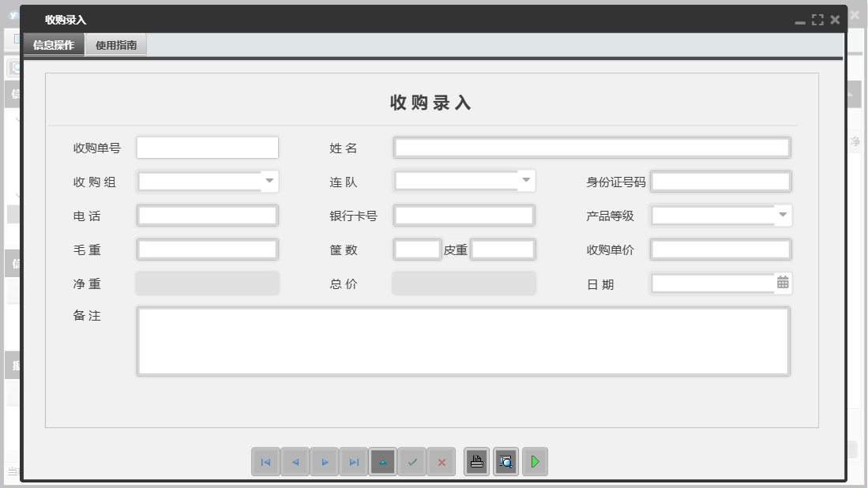This screenshot has width=868, height=488.
Task: Switch to the 使用指南 tab
Action: tap(115, 45)
